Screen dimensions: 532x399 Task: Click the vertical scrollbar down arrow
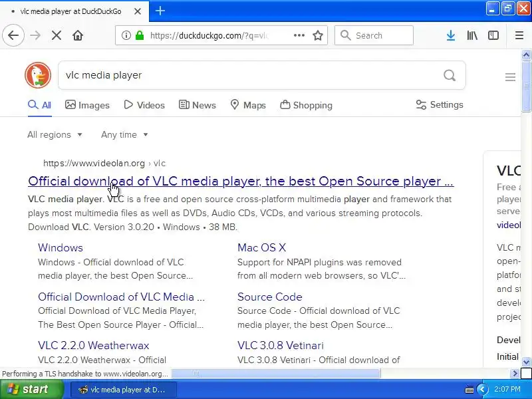click(526, 362)
